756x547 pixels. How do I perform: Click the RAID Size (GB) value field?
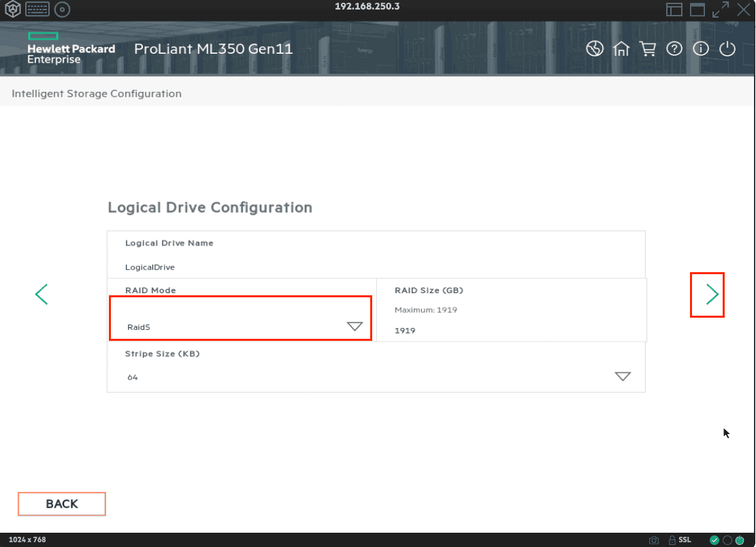(x=510, y=330)
